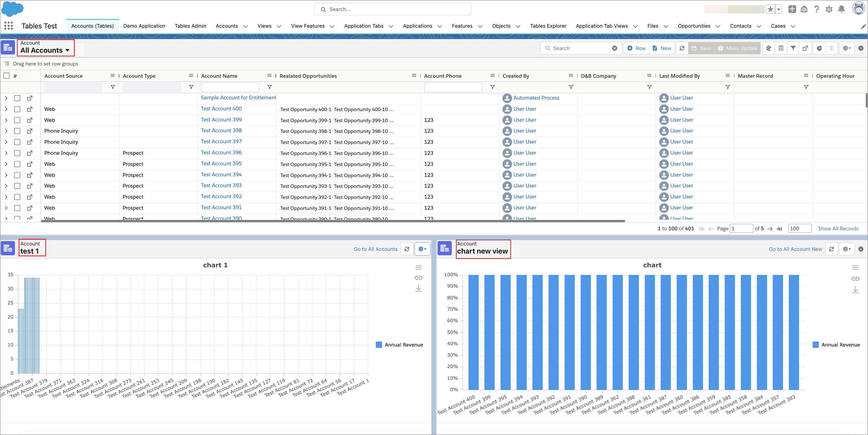Image resolution: width=868 pixels, height=435 pixels.
Task: Click the filter funnel icon in toolbar
Action: click(793, 48)
